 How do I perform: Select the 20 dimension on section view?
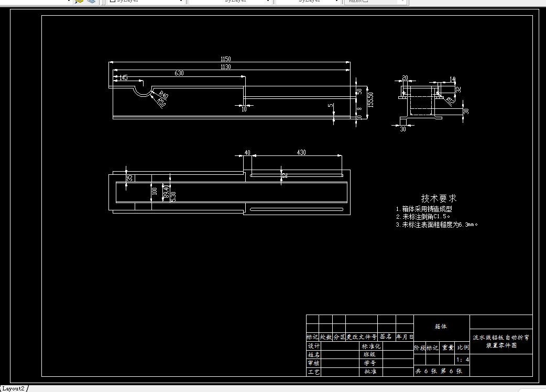[x=405, y=78]
